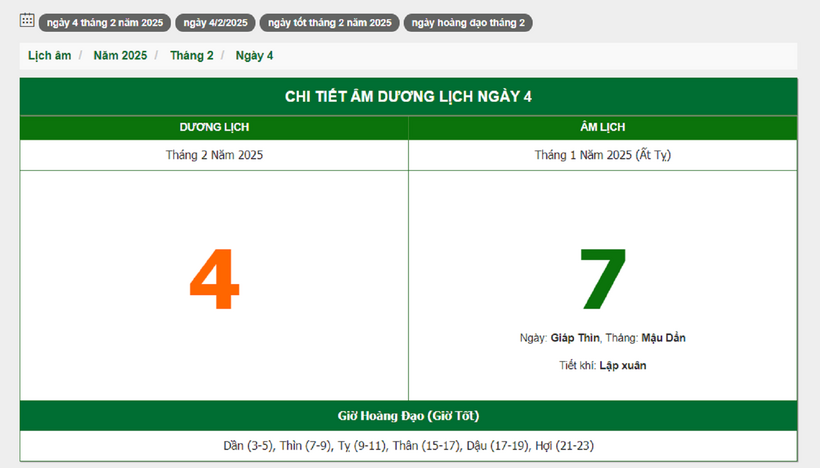Select the 'Tháng 1 Năm 2025 (Ất Tỵ)' lunar month text
Image resolution: width=820 pixels, height=468 pixels.
(602, 155)
